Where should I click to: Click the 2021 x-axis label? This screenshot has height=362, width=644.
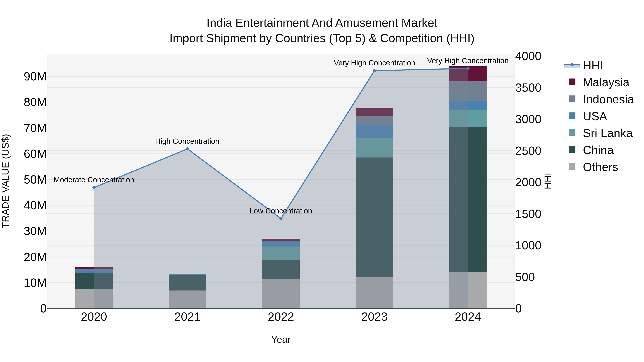click(x=187, y=317)
